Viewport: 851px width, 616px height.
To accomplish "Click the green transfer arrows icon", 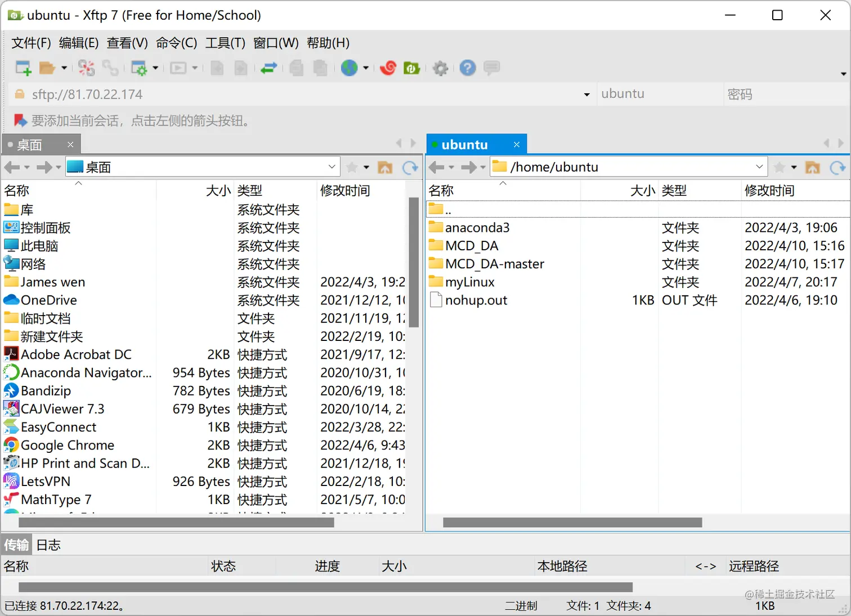I will coord(268,68).
